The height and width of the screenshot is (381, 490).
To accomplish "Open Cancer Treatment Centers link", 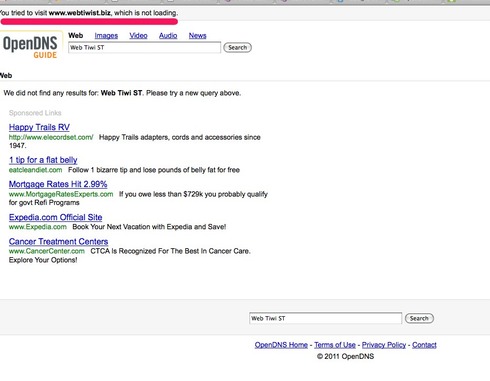I will (58, 242).
